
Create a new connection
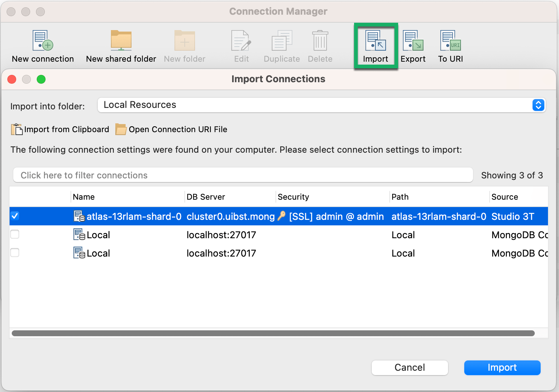click(x=42, y=44)
